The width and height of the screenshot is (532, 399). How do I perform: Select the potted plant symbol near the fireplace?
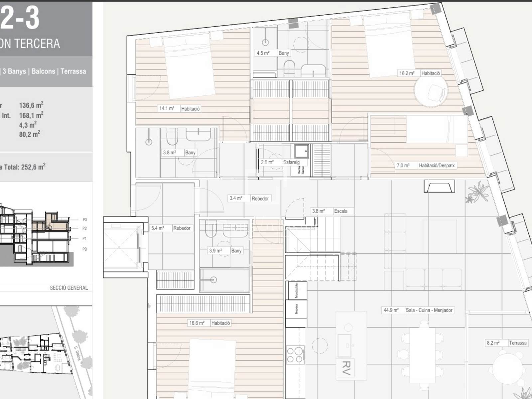[x=477, y=192]
